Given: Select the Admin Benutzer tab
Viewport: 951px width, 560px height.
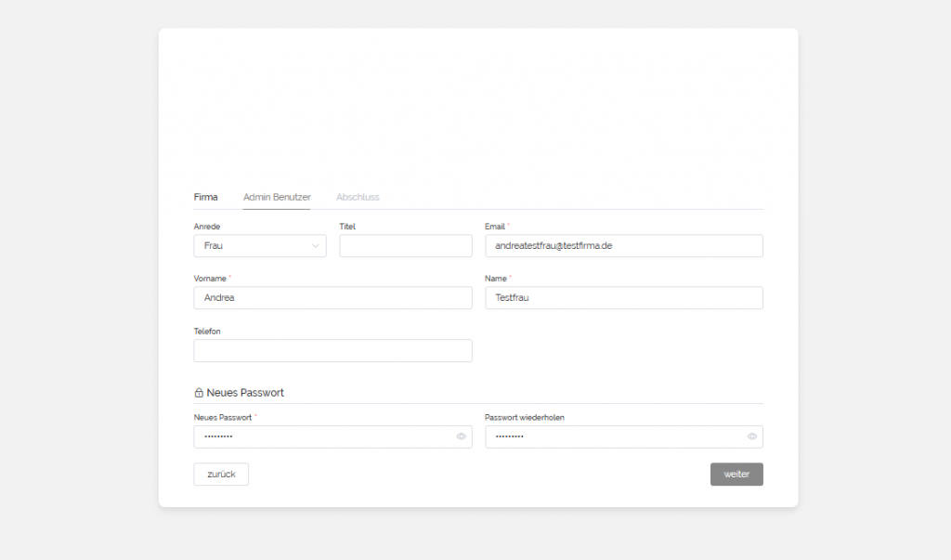Looking at the screenshot, I should (277, 197).
